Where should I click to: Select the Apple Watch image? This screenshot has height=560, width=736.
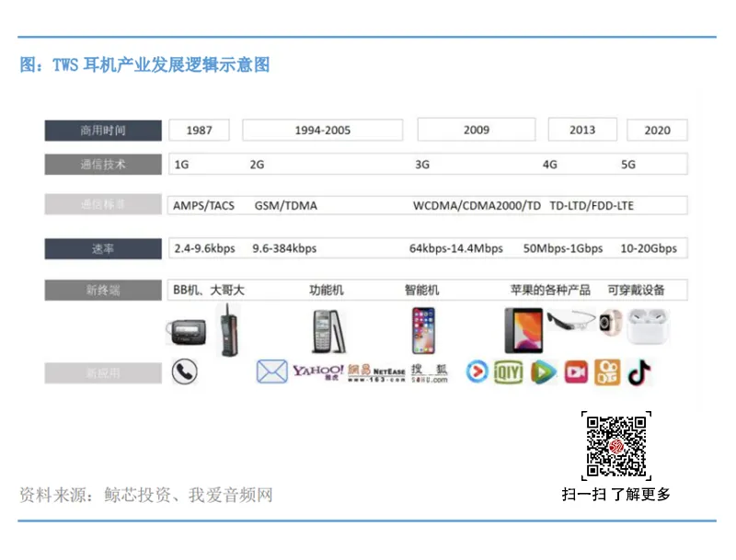pos(610,322)
